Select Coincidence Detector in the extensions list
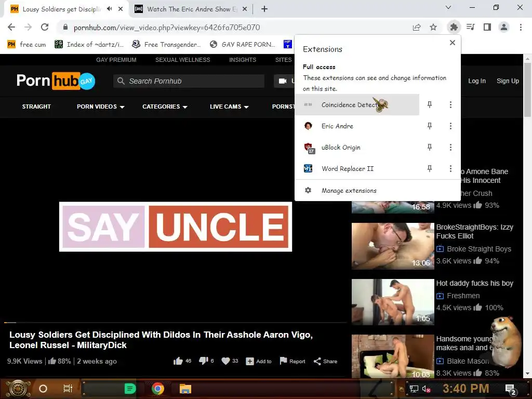 click(x=357, y=105)
